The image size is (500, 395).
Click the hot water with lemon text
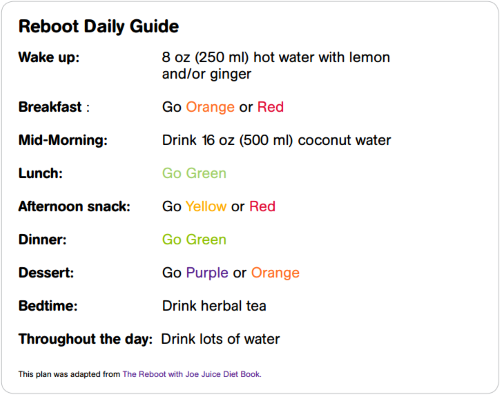click(276, 66)
